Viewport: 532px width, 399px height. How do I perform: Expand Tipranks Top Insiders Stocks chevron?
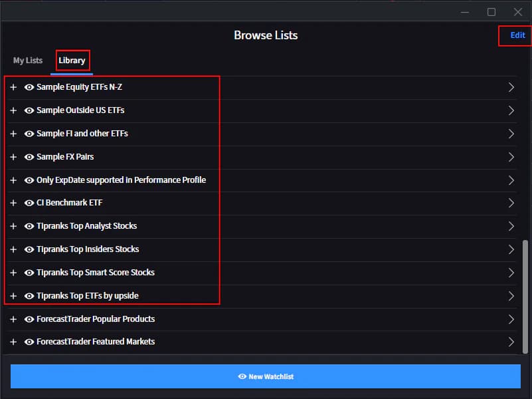[511, 249]
